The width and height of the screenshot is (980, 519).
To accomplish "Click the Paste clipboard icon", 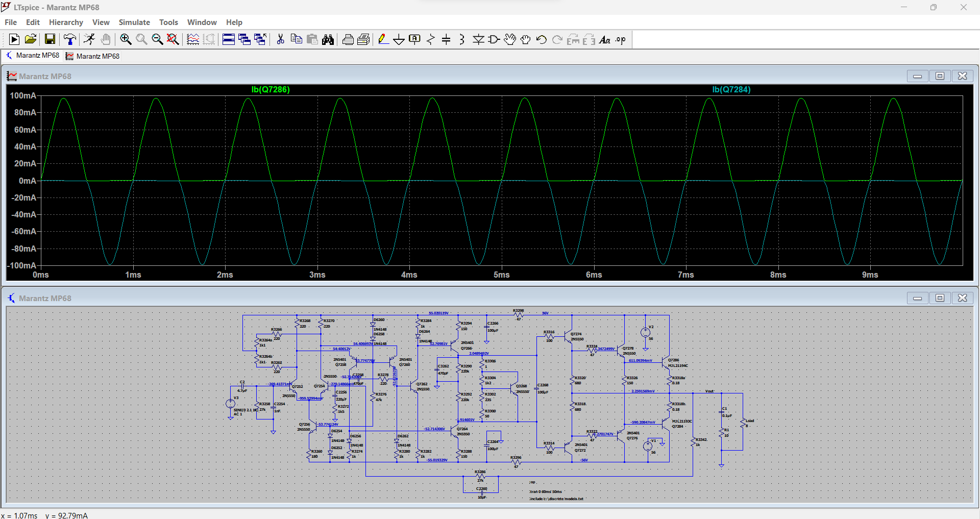I will [x=312, y=39].
